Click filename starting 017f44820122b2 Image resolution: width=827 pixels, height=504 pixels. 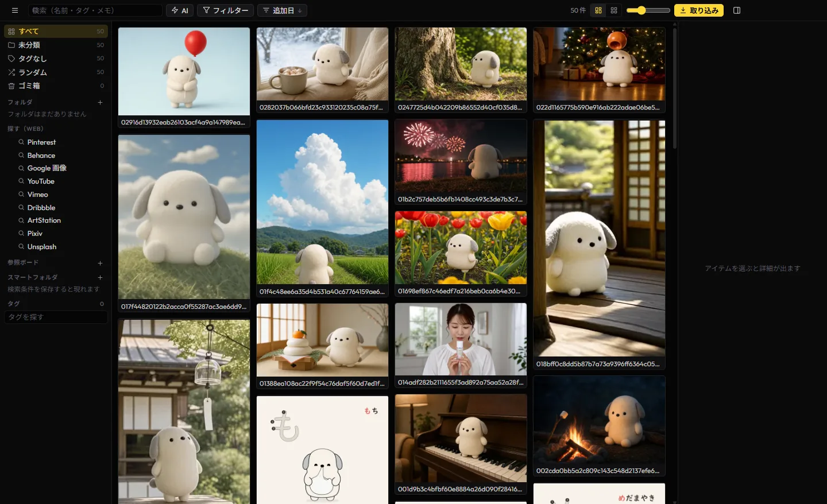click(184, 307)
